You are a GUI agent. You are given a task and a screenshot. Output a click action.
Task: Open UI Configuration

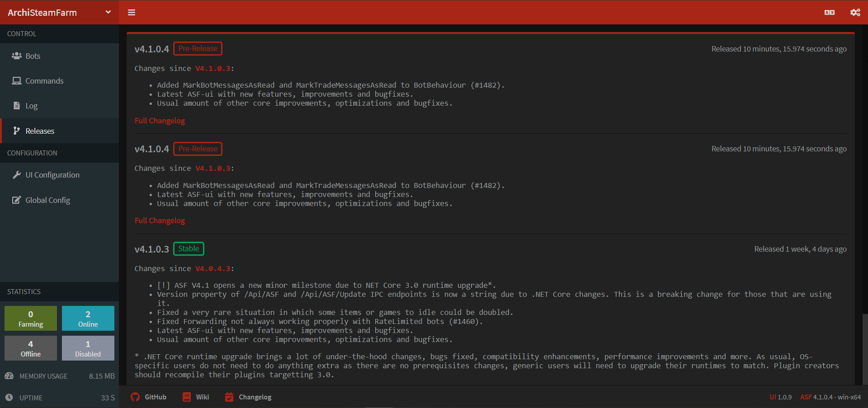click(x=59, y=175)
